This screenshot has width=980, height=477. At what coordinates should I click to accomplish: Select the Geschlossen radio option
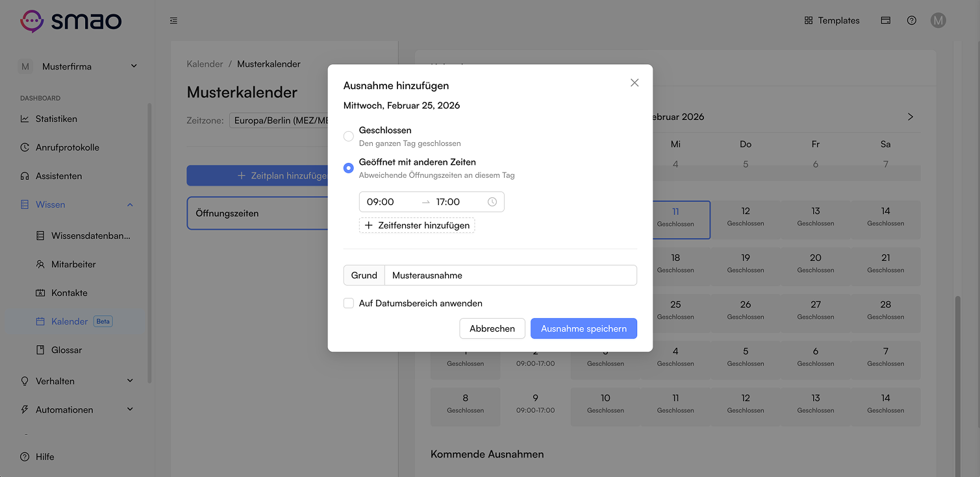(349, 136)
